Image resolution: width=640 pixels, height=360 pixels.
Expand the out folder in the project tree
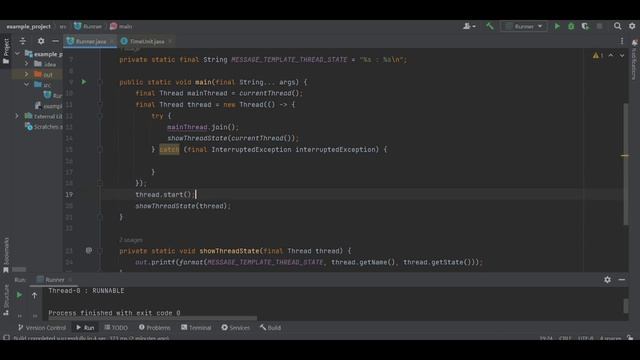pyautogui.click(x=27, y=74)
